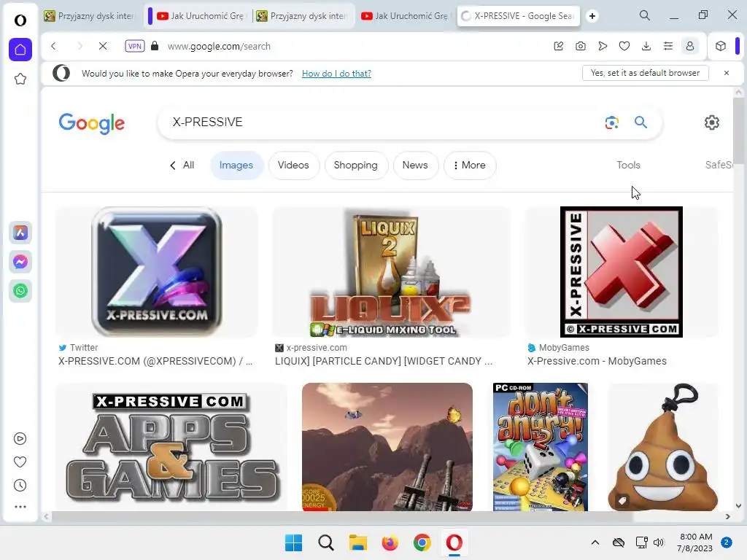747x560 pixels.
Task: Open Messenger in the sidebar
Action: point(20,262)
